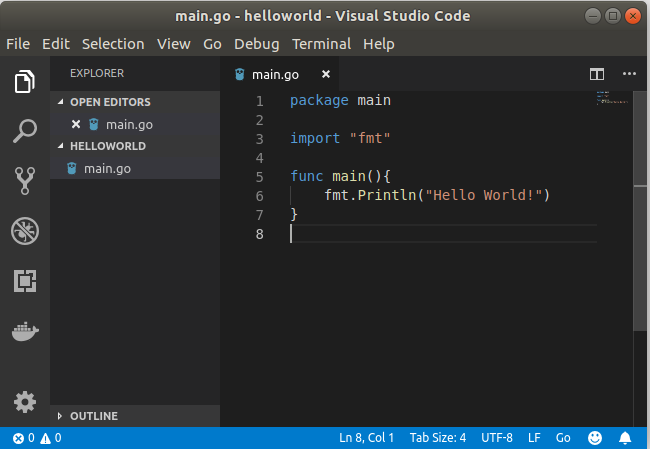
Task: Click Ln 8, Col 1 in status bar
Action: pos(366,438)
